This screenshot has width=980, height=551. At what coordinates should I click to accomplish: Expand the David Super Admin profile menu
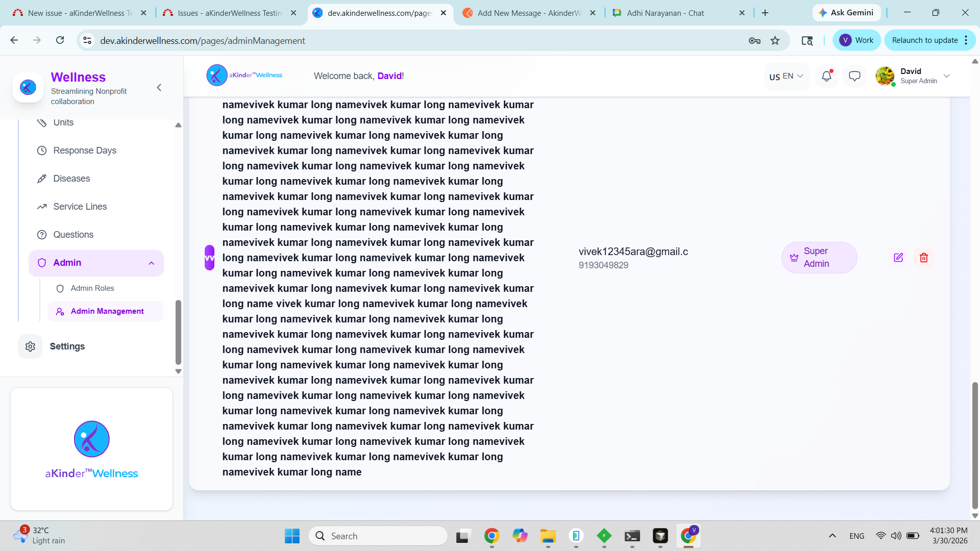946,76
